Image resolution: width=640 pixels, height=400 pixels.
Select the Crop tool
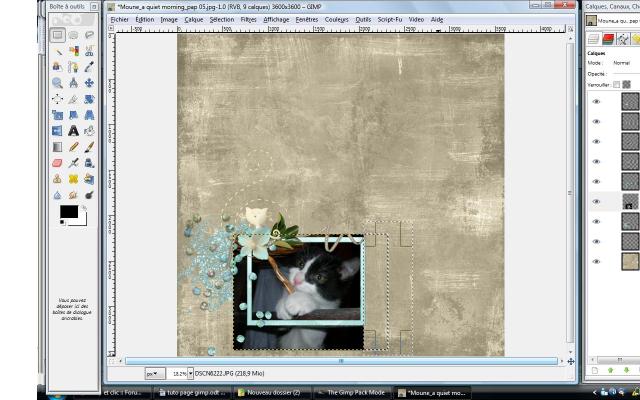73,99
